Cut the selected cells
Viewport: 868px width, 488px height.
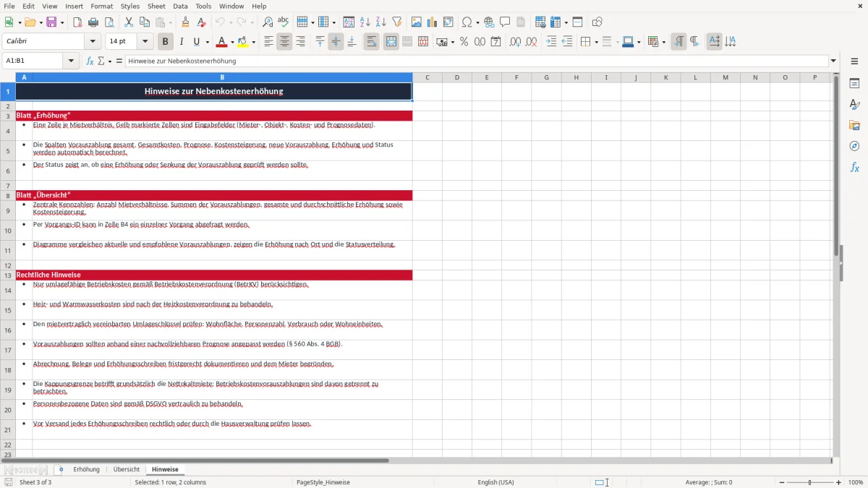tap(128, 22)
